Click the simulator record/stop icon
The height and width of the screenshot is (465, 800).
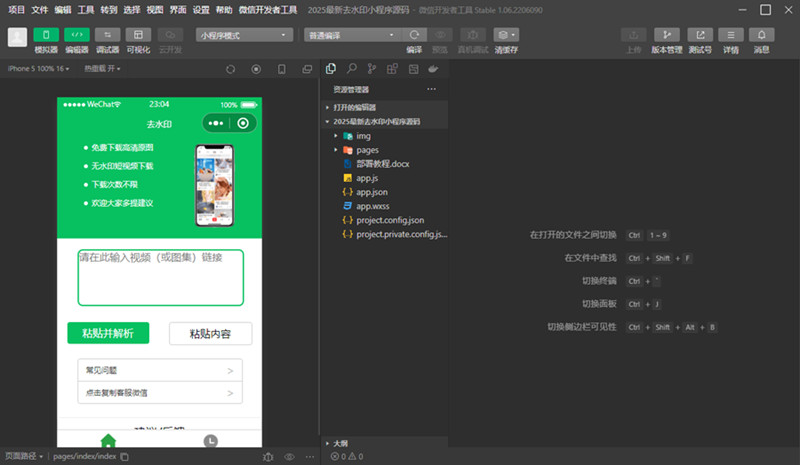[x=256, y=69]
